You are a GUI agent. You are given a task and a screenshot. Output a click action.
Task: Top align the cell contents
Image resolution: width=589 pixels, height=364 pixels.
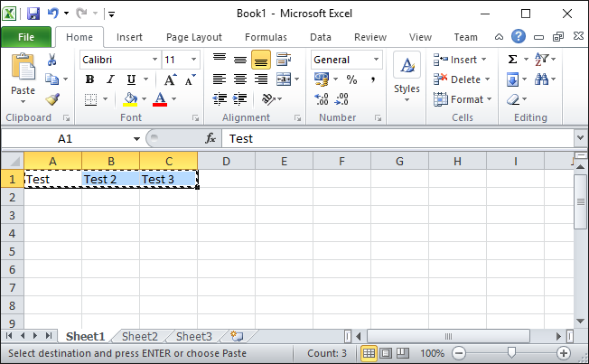(x=220, y=60)
